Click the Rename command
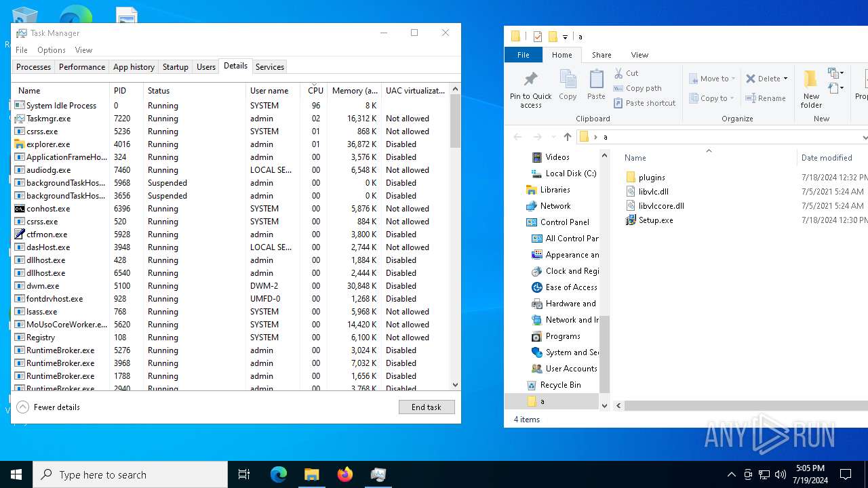 coord(766,98)
